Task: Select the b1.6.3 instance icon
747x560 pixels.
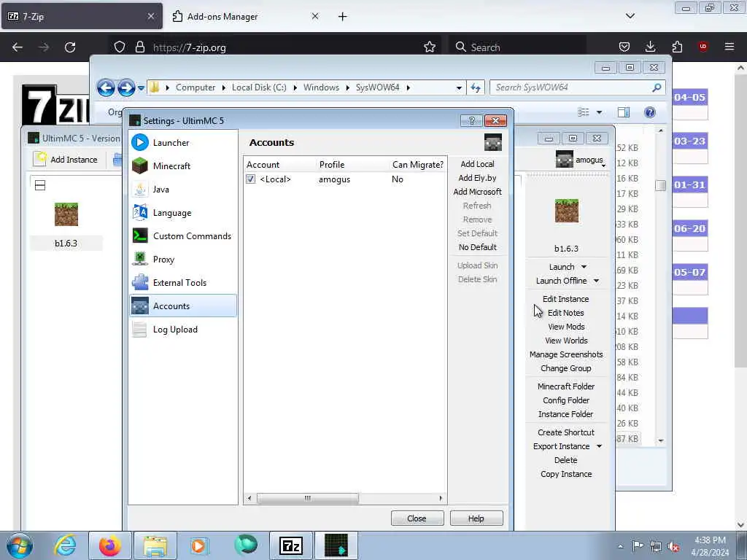Action: 66,214
